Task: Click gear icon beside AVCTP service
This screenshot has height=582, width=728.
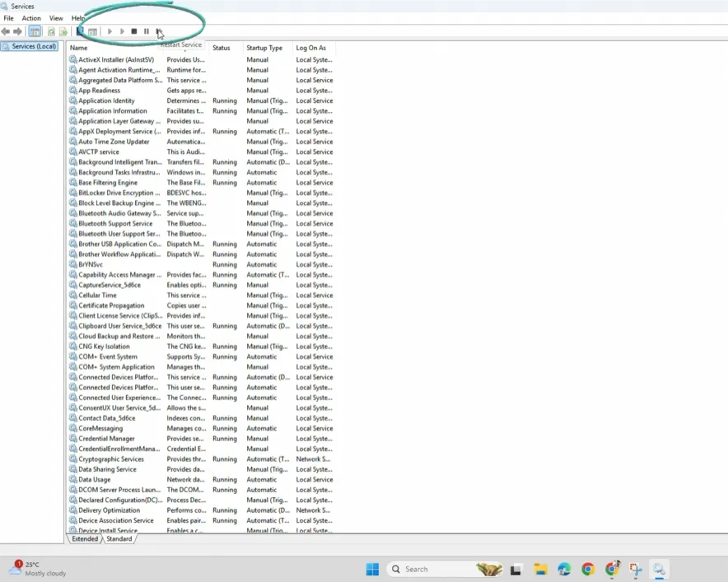Action: 73,151
